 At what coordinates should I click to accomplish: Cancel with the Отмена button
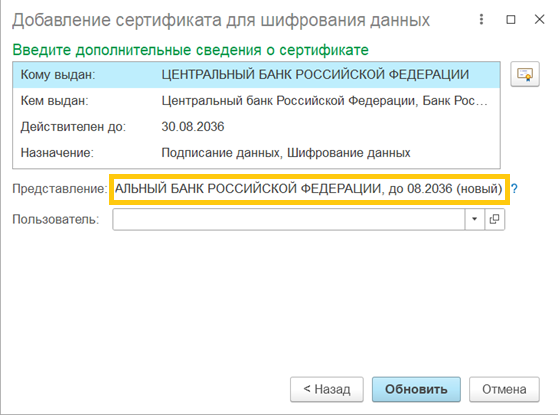(504, 389)
